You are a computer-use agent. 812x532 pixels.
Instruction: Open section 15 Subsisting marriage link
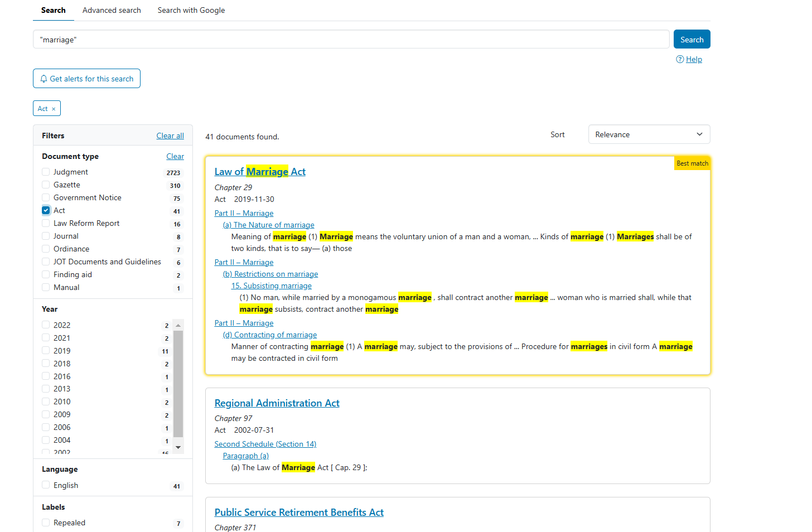click(272, 286)
